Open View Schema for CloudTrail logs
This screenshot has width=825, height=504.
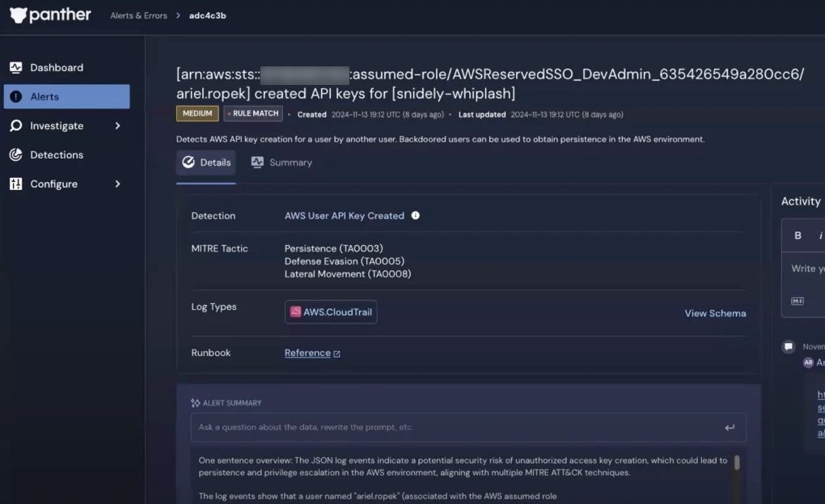(x=714, y=313)
